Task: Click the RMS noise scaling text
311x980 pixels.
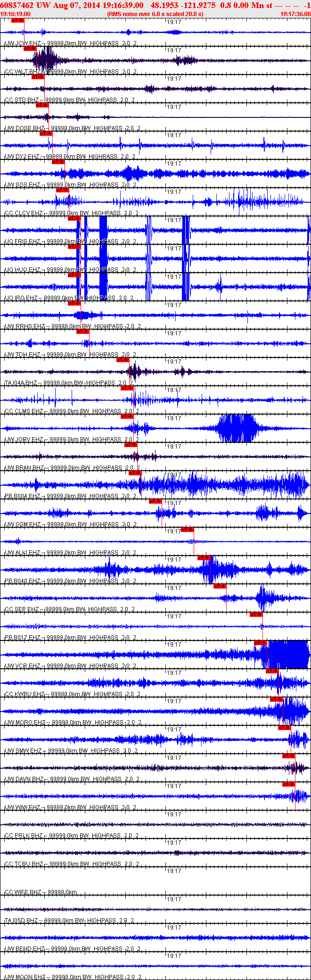Action: tap(155, 14)
